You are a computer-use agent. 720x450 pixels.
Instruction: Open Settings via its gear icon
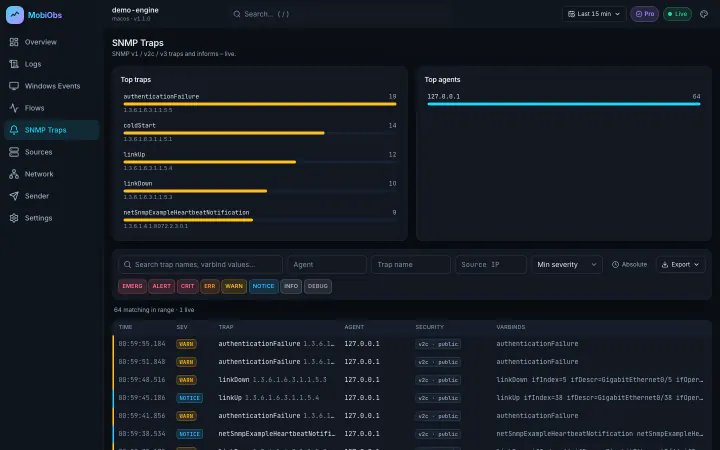tap(14, 218)
